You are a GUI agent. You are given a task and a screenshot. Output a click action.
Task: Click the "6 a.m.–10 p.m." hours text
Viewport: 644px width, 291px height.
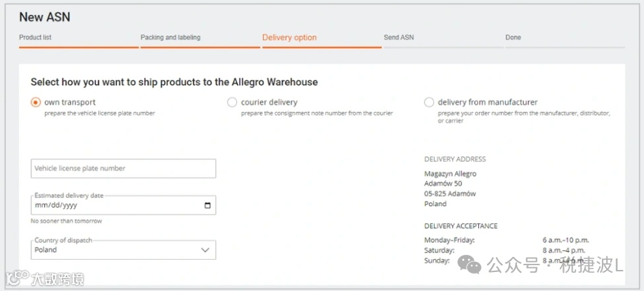pyautogui.click(x=566, y=240)
